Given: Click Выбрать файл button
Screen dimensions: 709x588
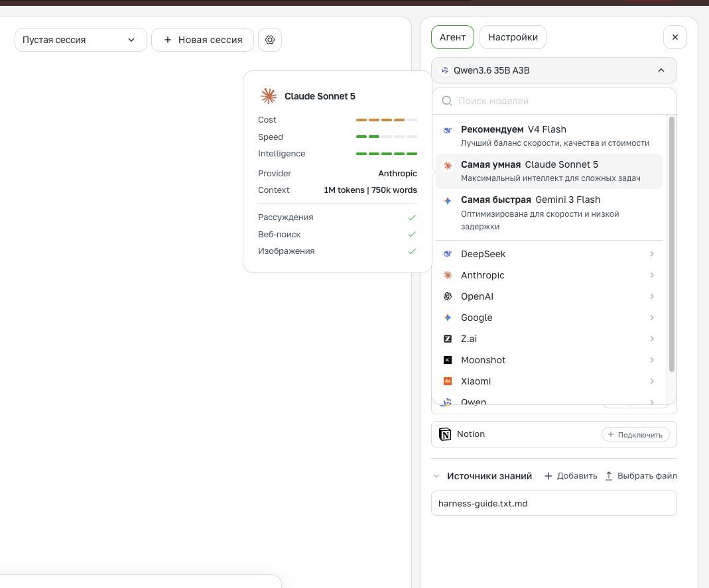Looking at the screenshot, I should (641, 476).
